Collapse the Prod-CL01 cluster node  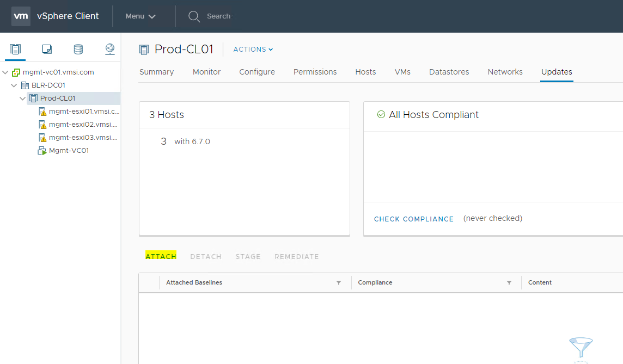(x=23, y=98)
